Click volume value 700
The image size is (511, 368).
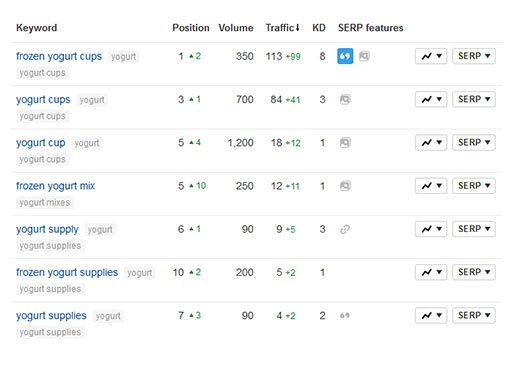coord(245,99)
